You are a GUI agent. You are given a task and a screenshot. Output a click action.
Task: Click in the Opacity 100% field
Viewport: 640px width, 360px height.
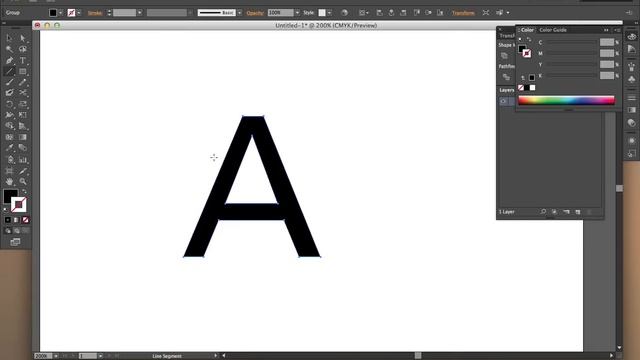[280, 13]
